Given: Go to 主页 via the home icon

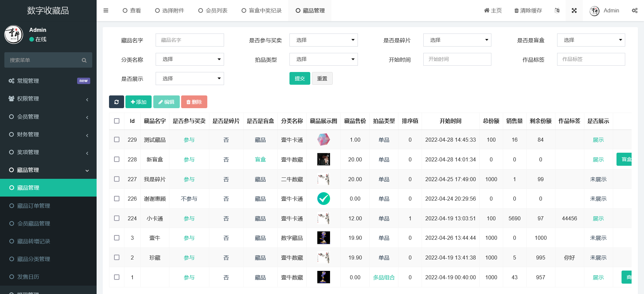Looking at the screenshot, I should [487, 11].
